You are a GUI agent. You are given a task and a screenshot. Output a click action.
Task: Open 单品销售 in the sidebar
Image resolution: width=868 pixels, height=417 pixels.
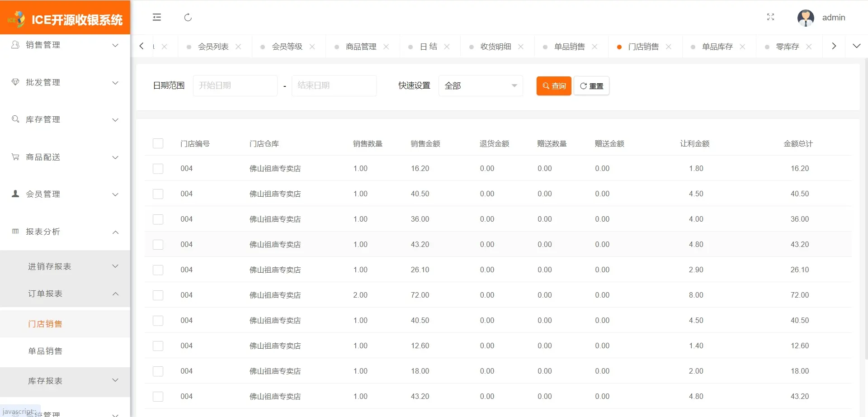(x=45, y=351)
